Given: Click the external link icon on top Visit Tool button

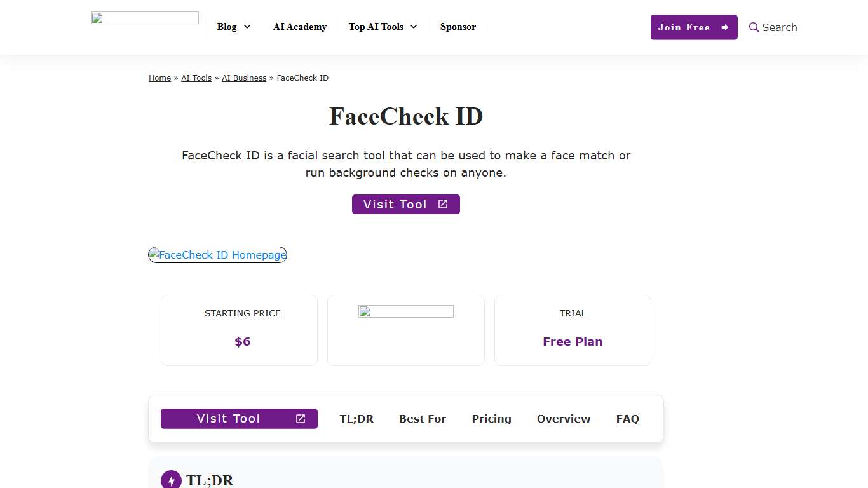Looking at the screenshot, I should 442,204.
